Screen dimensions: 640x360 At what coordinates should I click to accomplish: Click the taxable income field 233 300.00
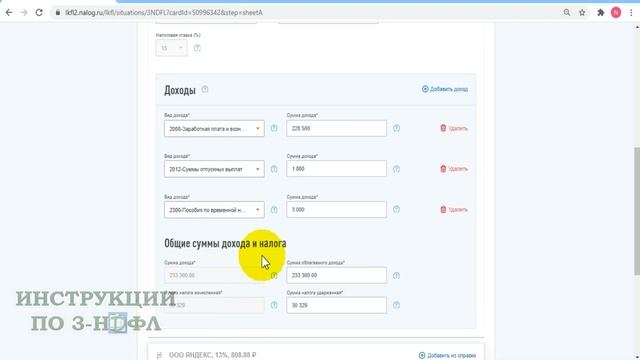[x=336, y=275]
